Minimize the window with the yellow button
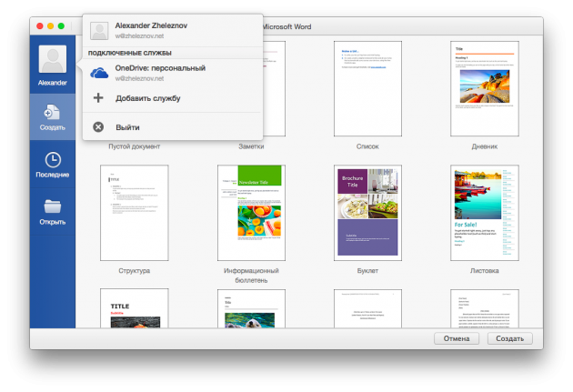 (x=50, y=26)
